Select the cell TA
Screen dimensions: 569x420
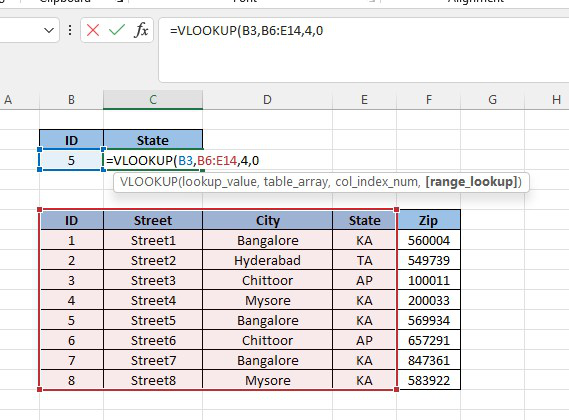[x=364, y=260]
